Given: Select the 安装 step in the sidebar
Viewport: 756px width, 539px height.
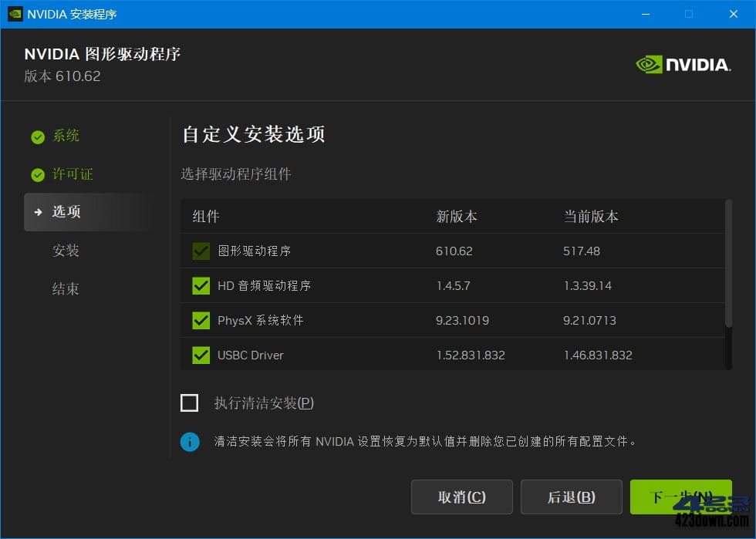Looking at the screenshot, I should click(66, 250).
